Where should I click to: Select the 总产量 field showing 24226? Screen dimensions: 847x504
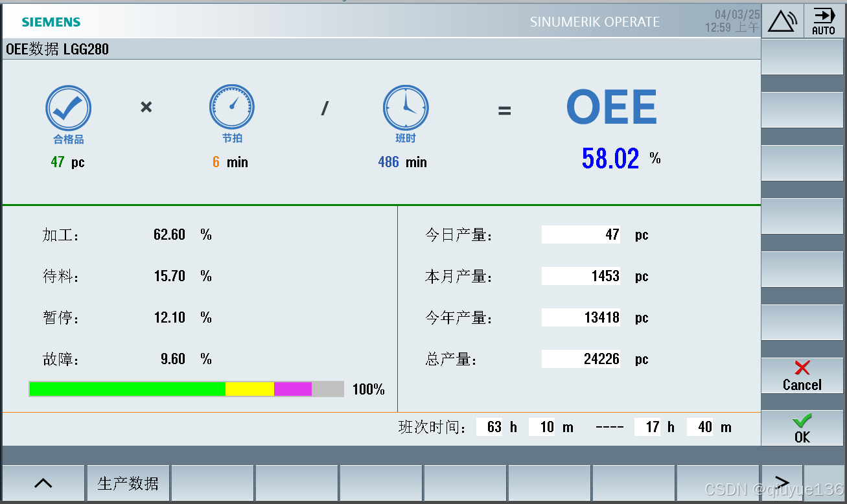[x=581, y=359]
